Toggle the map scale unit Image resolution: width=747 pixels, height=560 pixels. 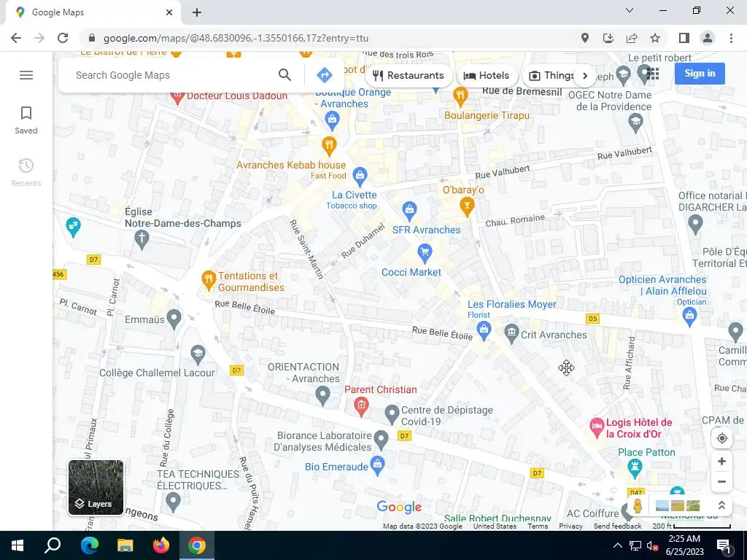pyautogui.click(x=692, y=526)
